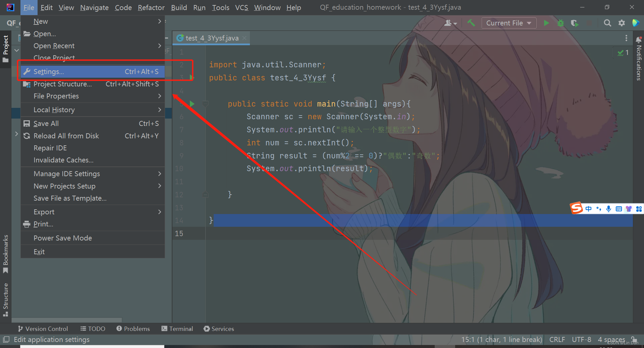Choose Reload All from Disk
The height and width of the screenshot is (348, 644).
(93, 136)
